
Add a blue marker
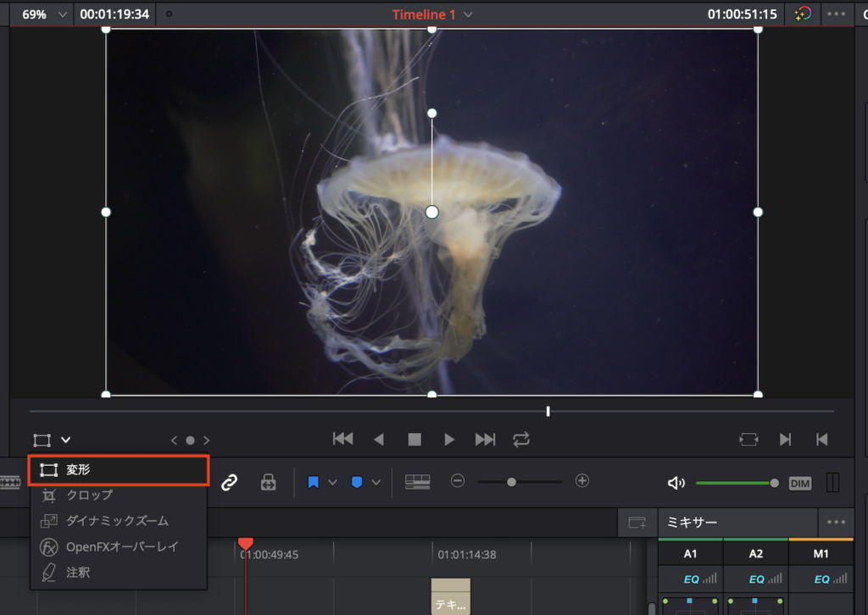[357, 482]
